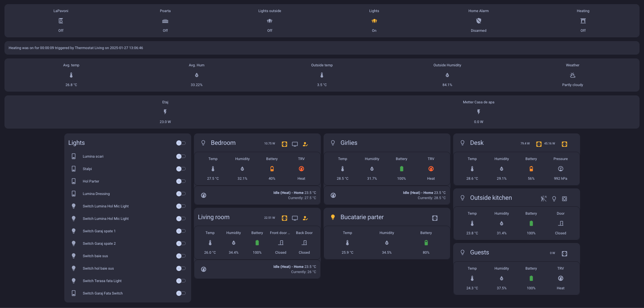The width and height of the screenshot is (644, 308).
Task: Turn on the Lumina scari switch
Action: [181, 157]
